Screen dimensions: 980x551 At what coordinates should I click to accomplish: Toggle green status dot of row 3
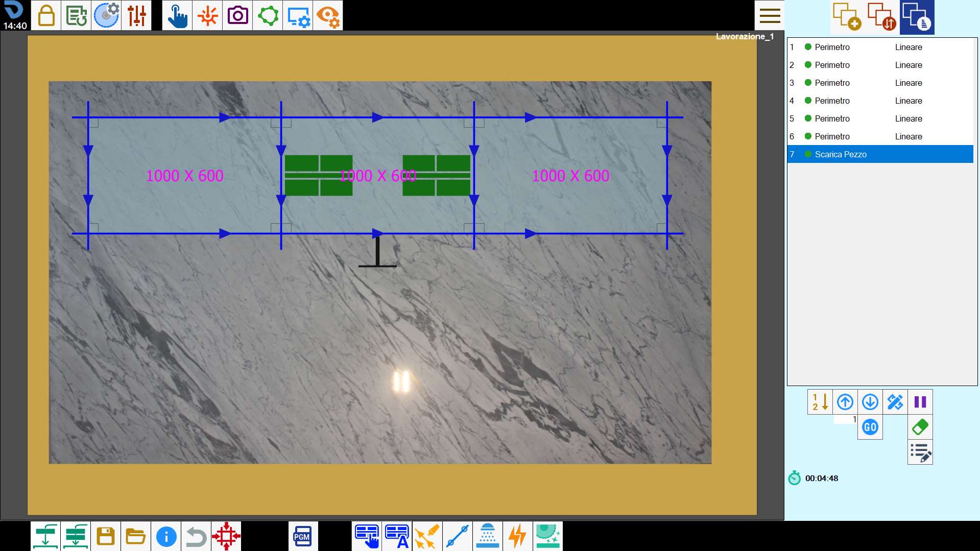pyautogui.click(x=808, y=82)
